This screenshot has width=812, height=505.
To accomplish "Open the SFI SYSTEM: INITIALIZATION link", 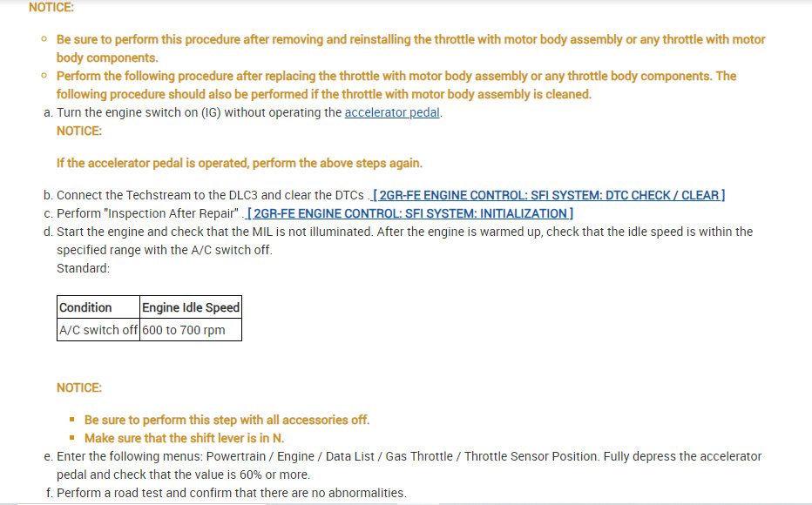I will (409, 213).
